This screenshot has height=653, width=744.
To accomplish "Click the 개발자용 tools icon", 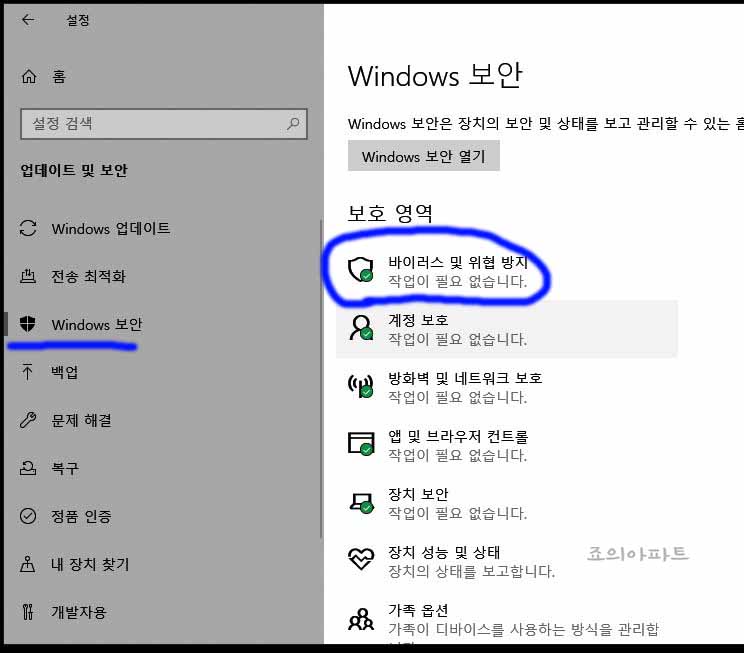I will [x=28, y=612].
